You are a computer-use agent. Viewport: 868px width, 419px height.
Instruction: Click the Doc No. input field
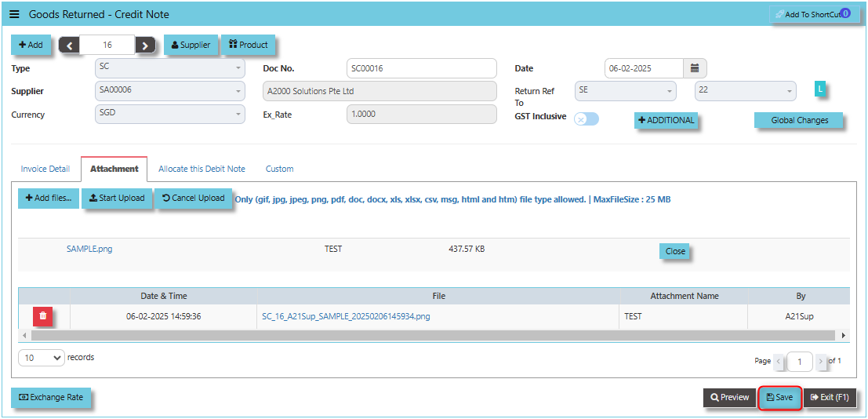pyautogui.click(x=421, y=68)
